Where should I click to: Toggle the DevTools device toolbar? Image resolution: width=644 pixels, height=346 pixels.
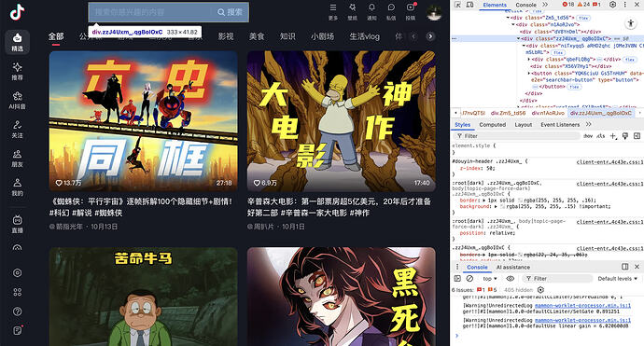(469, 5)
